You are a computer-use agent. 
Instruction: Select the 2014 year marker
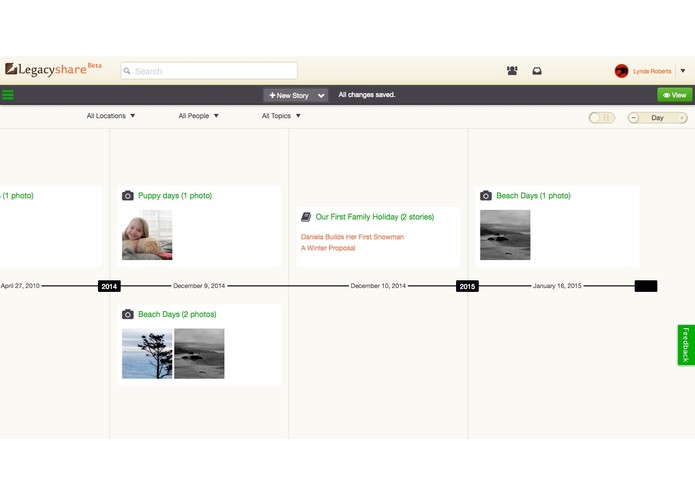pos(109,286)
